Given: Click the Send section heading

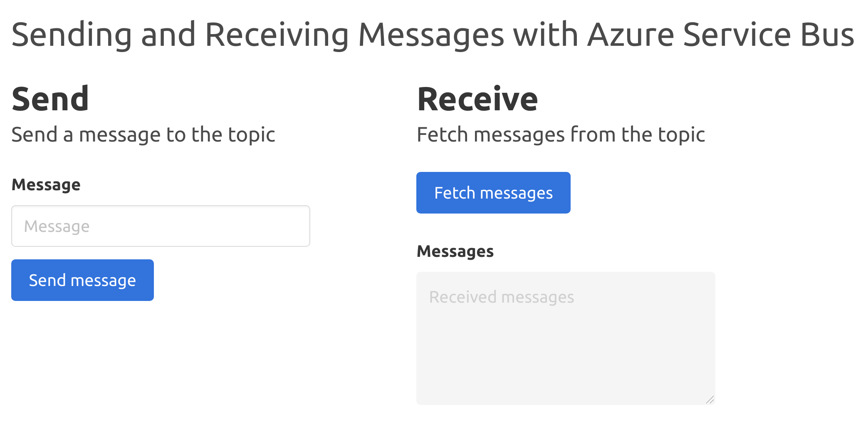Looking at the screenshot, I should (x=50, y=99).
